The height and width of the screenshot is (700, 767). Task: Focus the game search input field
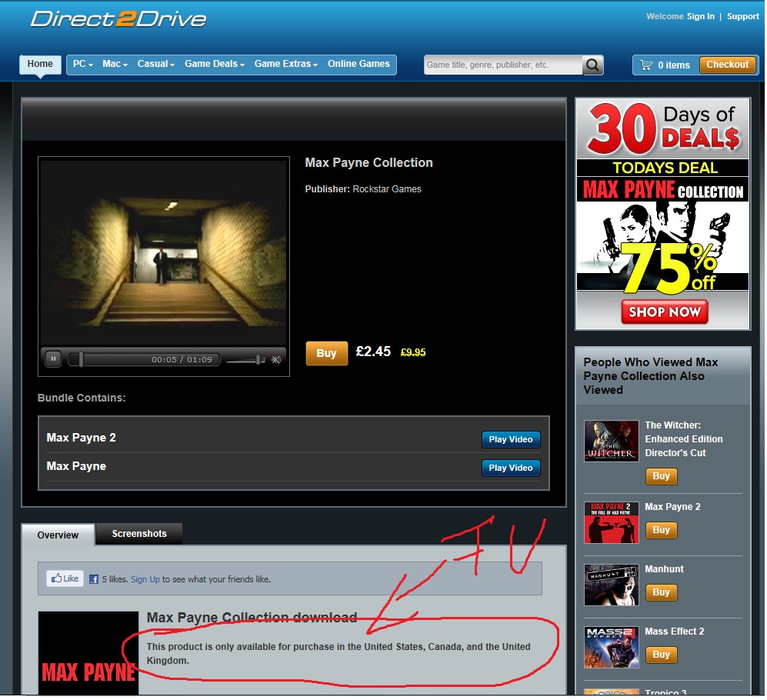click(503, 65)
